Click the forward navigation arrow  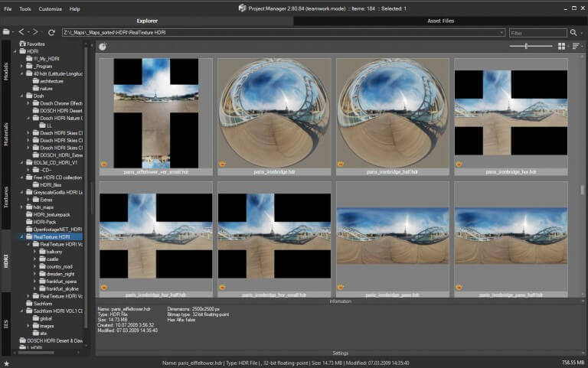pyautogui.click(x=34, y=33)
